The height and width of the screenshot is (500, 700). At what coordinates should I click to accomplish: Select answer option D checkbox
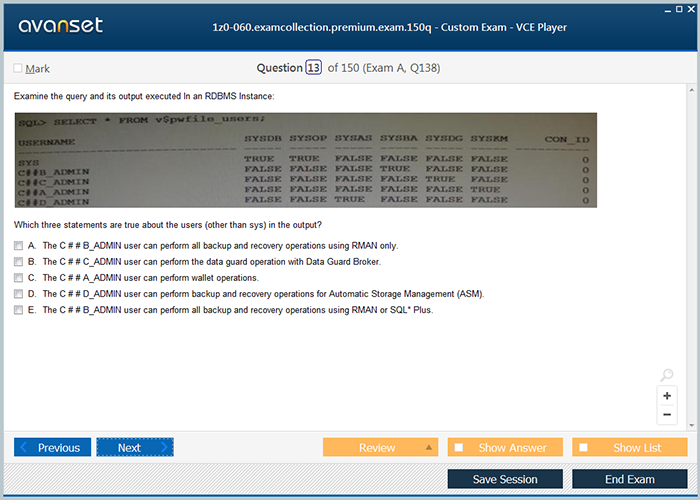click(18, 294)
